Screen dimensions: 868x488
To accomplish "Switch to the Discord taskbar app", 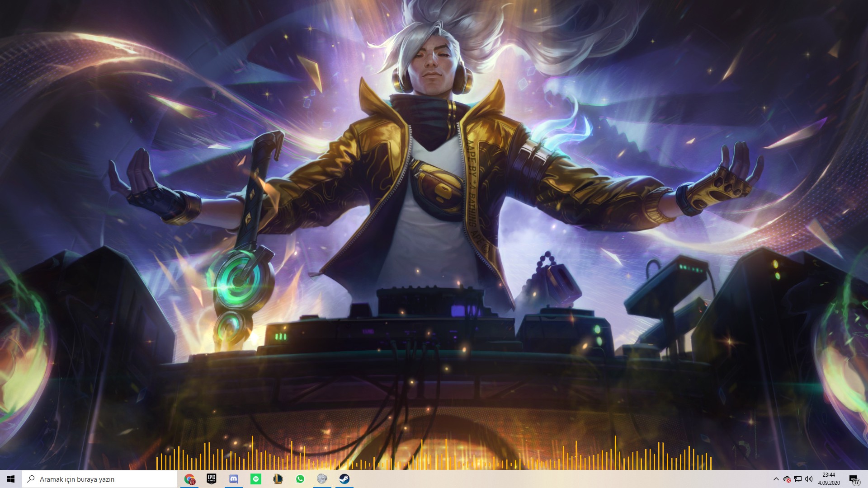I will click(x=234, y=479).
